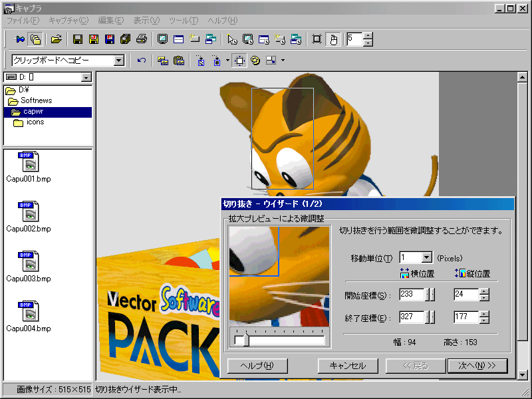Select the D:¥ root folder
This screenshot has height=399, width=532.
pos(17,90)
